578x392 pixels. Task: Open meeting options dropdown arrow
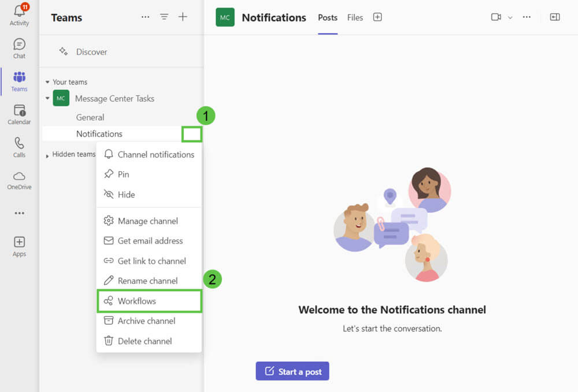(510, 17)
